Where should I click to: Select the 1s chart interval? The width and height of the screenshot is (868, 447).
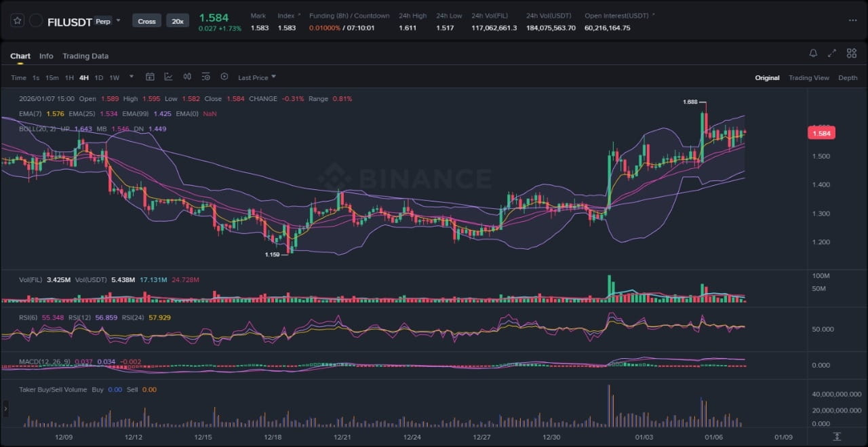tap(36, 78)
